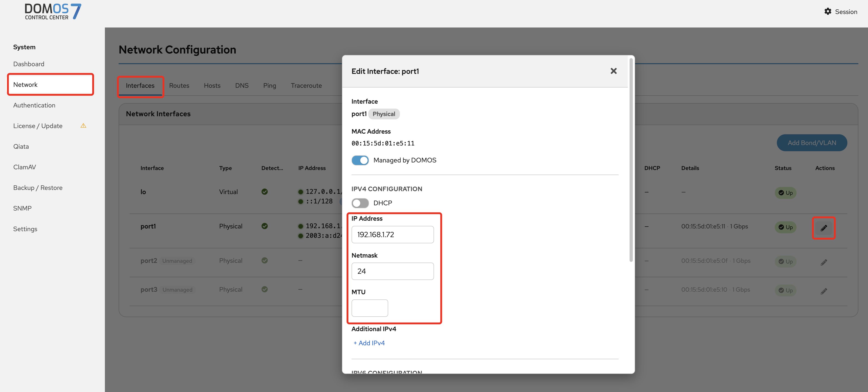868x392 pixels.
Task: Click the port2 detected checkmark icon
Action: (265, 260)
